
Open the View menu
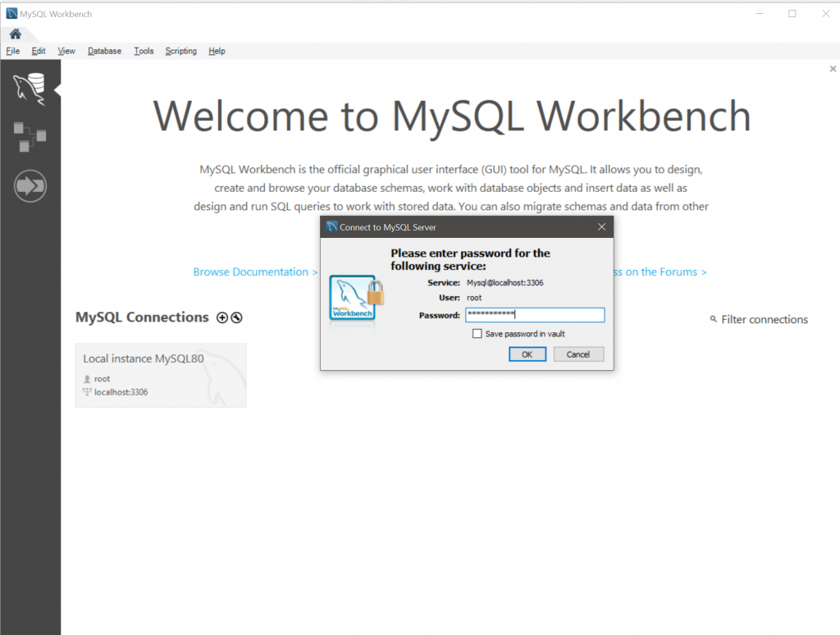tap(66, 51)
